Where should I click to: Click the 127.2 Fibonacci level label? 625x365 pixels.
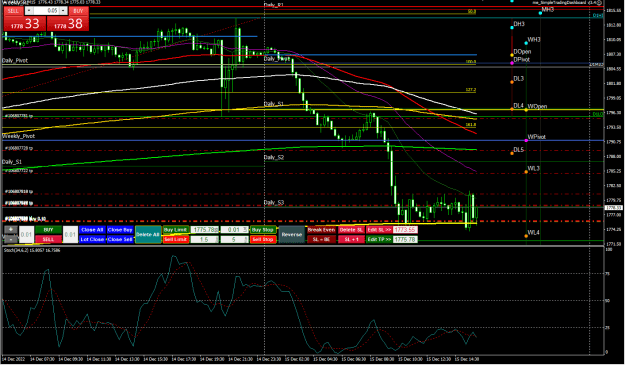point(471,90)
